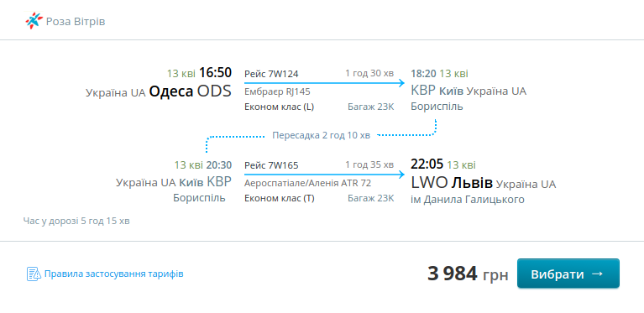This screenshot has height=313, width=644.
Task: Click the Одеса ODS departure city
Action: click(x=190, y=91)
